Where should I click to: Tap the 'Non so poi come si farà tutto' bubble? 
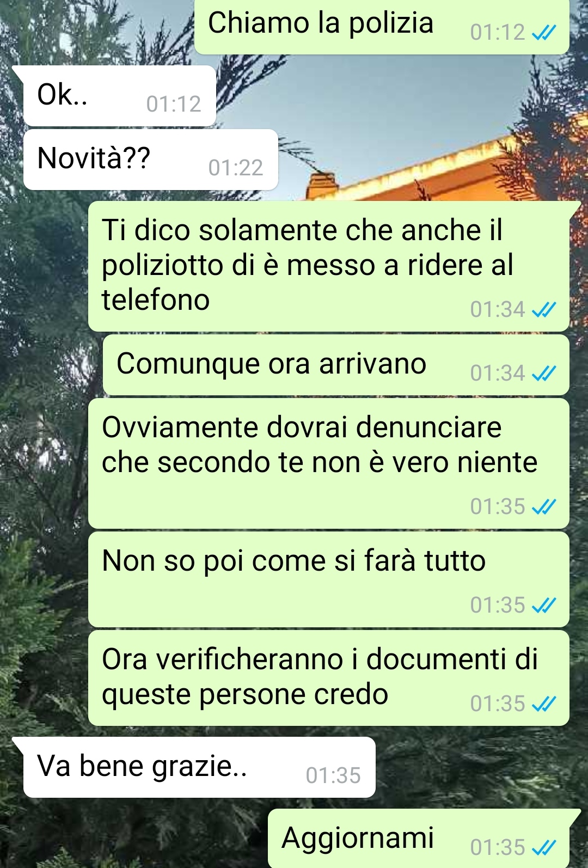[329, 579]
